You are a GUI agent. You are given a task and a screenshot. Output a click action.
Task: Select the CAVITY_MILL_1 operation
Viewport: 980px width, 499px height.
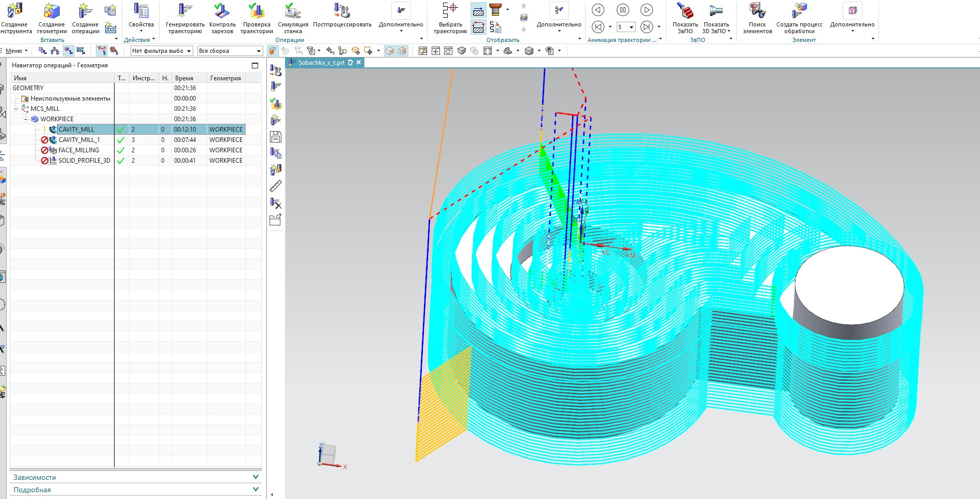point(79,140)
